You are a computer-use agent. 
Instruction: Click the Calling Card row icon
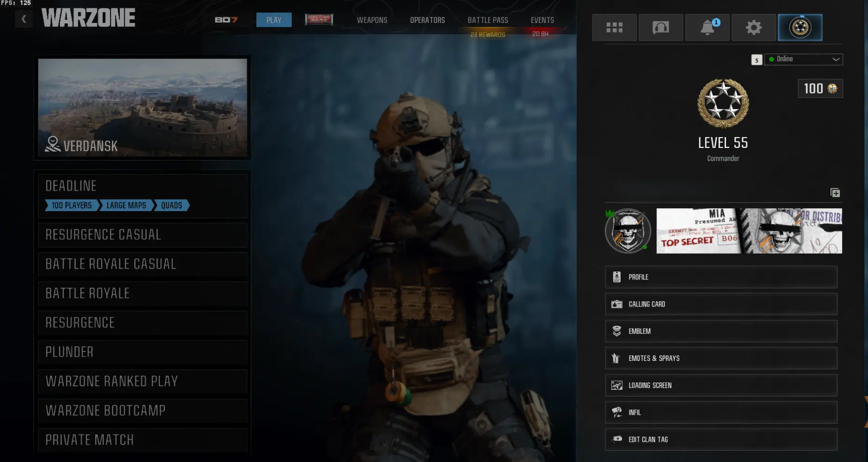(617, 304)
